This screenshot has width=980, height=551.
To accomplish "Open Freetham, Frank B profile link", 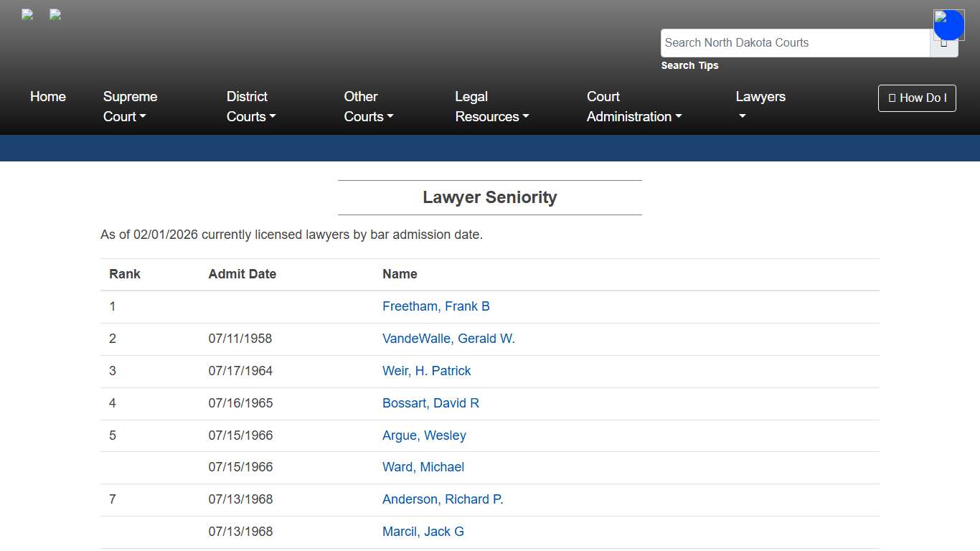I will coord(435,306).
